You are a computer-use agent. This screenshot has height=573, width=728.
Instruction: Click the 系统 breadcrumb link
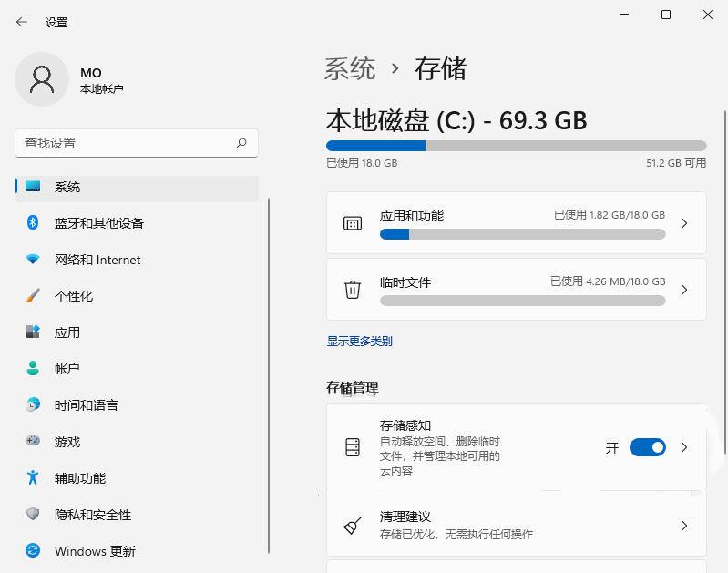(x=350, y=68)
